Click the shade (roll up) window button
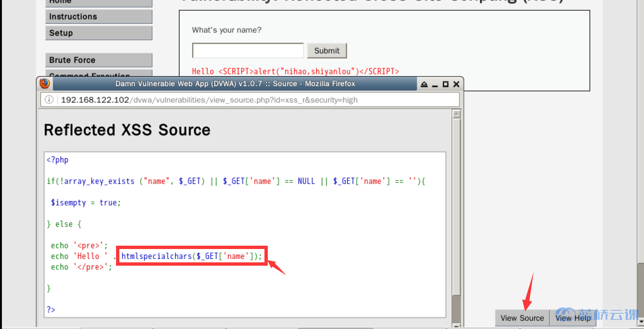This screenshot has width=644, height=329. tap(424, 84)
